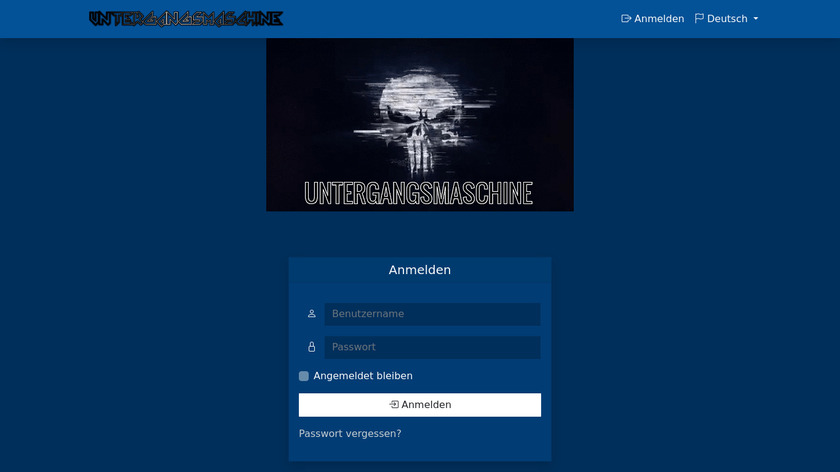Click the Untergangsmaschine logo in navbar

click(x=186, y=19)
